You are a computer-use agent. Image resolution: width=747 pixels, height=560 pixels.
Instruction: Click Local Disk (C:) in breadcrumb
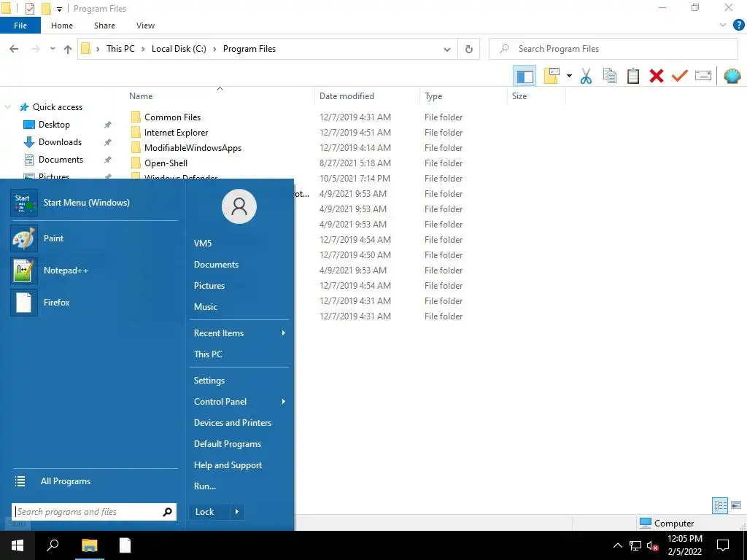coord(179,49)
